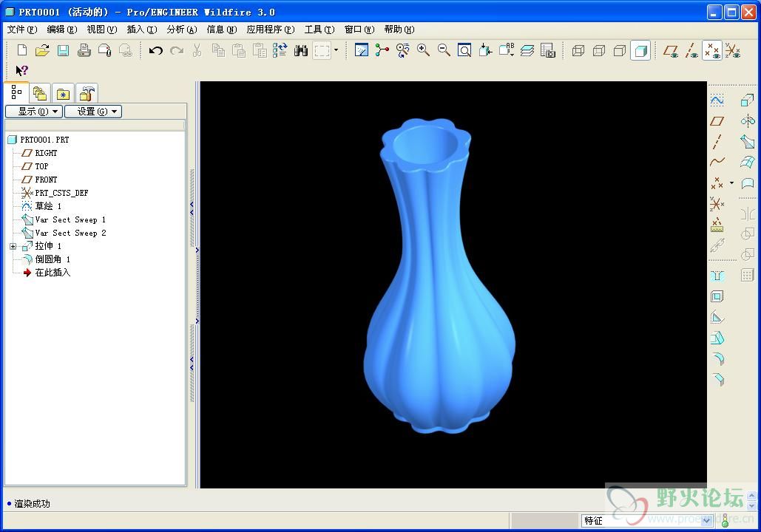Open the 特征 selection filter dropdown

pyautogui.click(x=707, y=520)
